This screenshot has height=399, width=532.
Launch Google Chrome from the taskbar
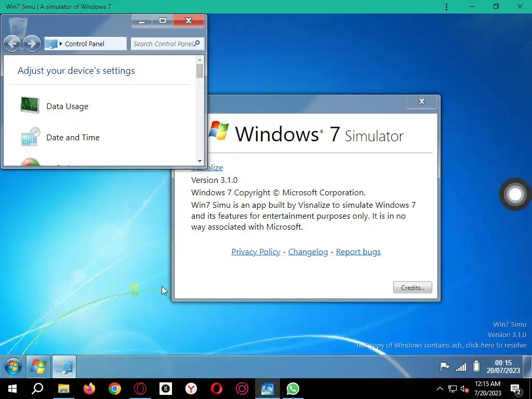tap(115, 389)
